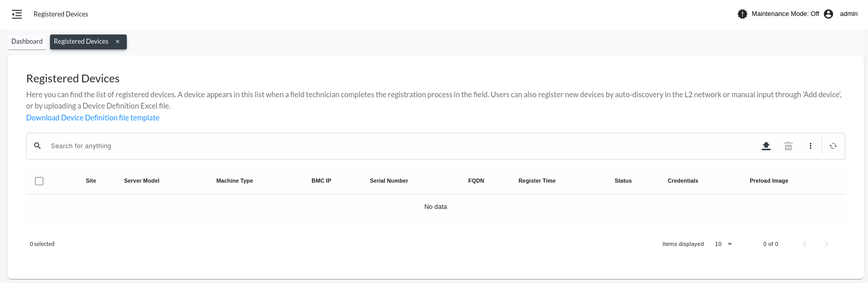Viewport: 868px width, 283px height.
Task: Sort table by Register Time column
Action: point(537,181)
